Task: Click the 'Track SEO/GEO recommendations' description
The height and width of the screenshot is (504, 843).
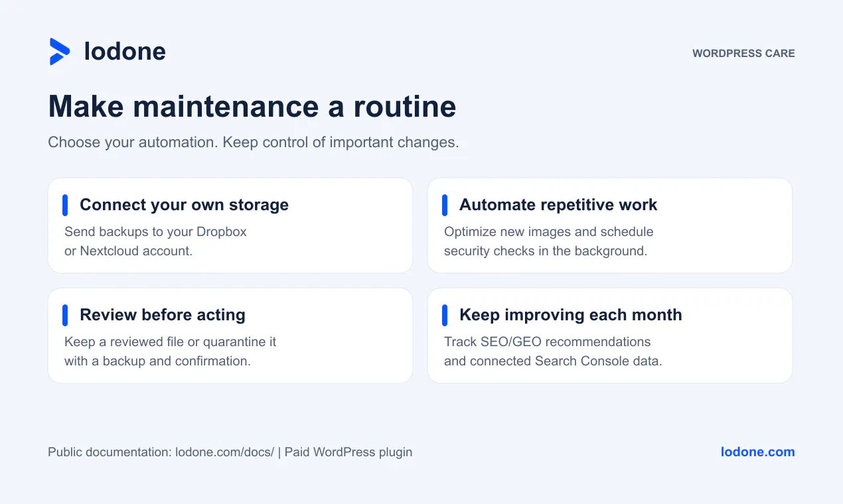Action: pyautogui.click(x=553, y=351)
